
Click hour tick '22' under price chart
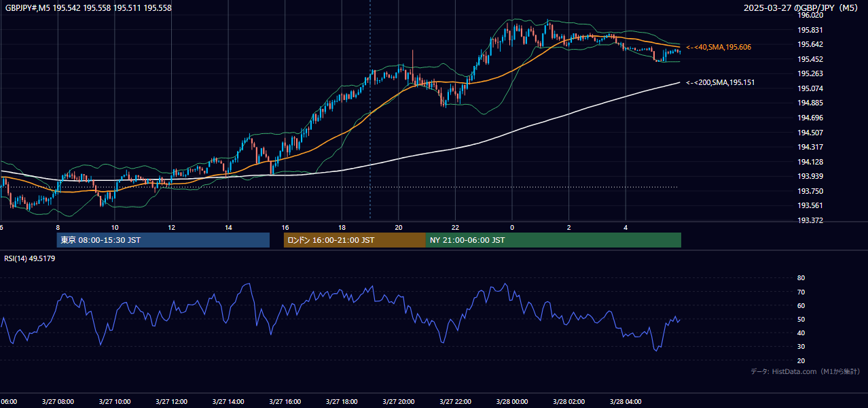click(x=455, y=228)
